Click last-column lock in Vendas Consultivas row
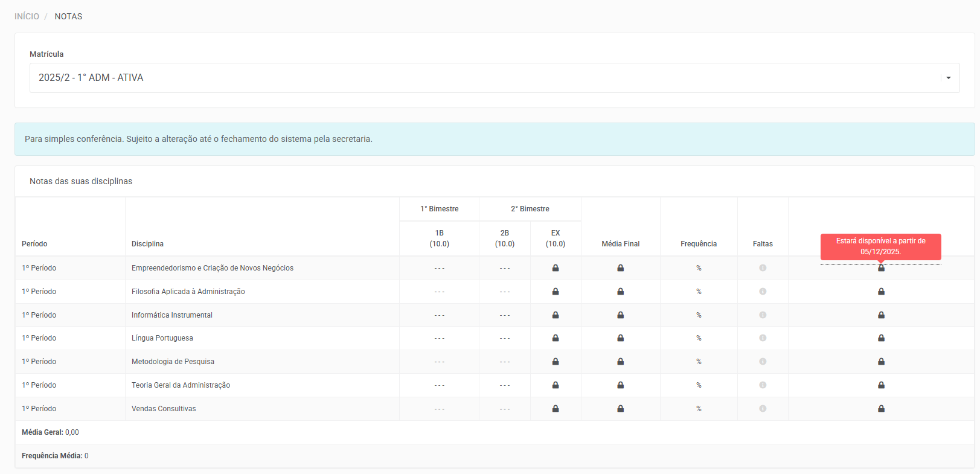 click(881, 409)
